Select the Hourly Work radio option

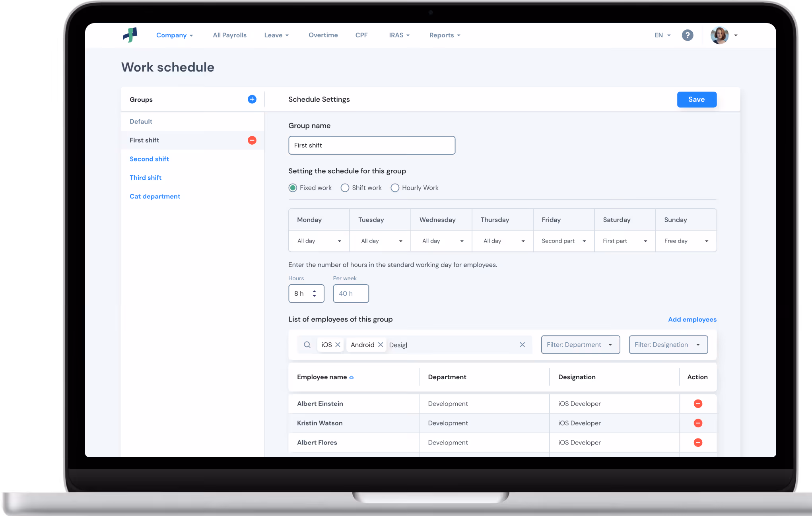(395, 188)
